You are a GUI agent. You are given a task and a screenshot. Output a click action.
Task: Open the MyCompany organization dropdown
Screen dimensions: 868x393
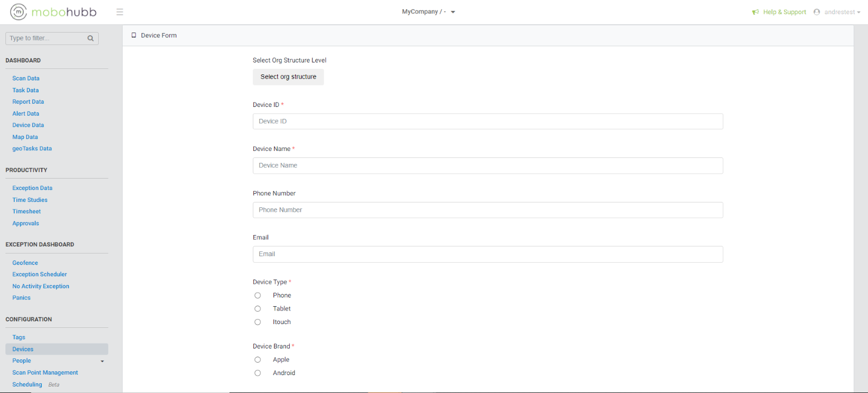(x=428, y=12)
